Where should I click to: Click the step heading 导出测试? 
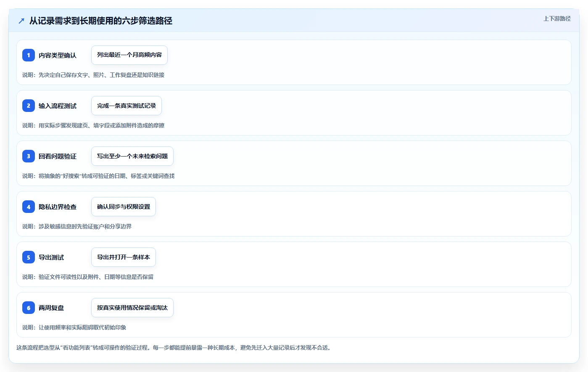(51, 257)
